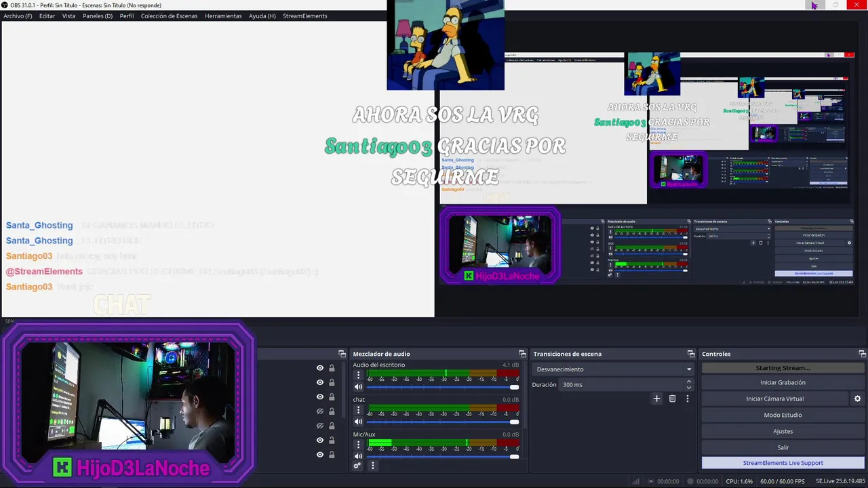
Task: Mute Audio del escritorio speaker icon
Action: coord(359,387)
